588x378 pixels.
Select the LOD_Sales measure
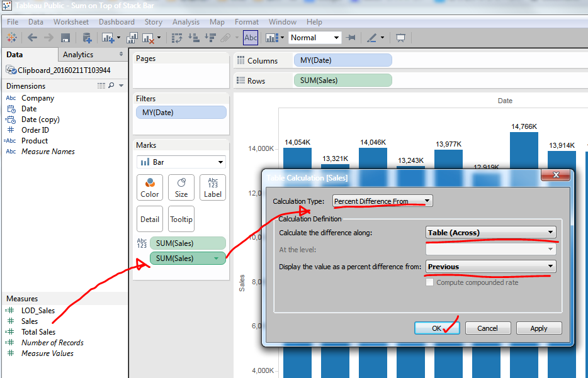[x=38, y=311]
